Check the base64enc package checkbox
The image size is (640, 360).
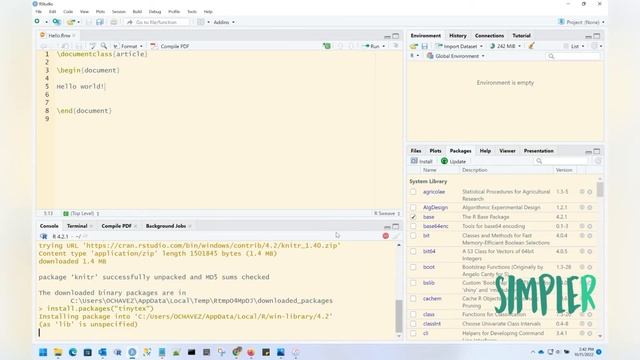click(413, 226)
